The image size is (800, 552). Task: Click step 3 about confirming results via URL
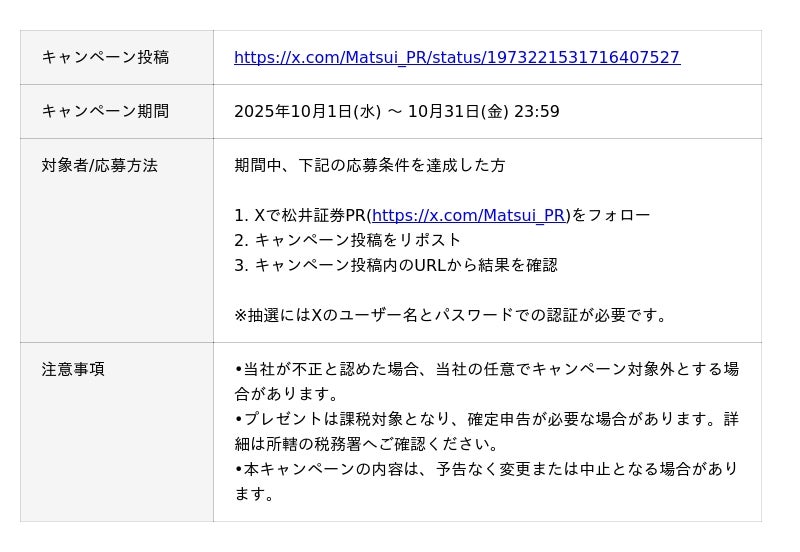[396, 266]
